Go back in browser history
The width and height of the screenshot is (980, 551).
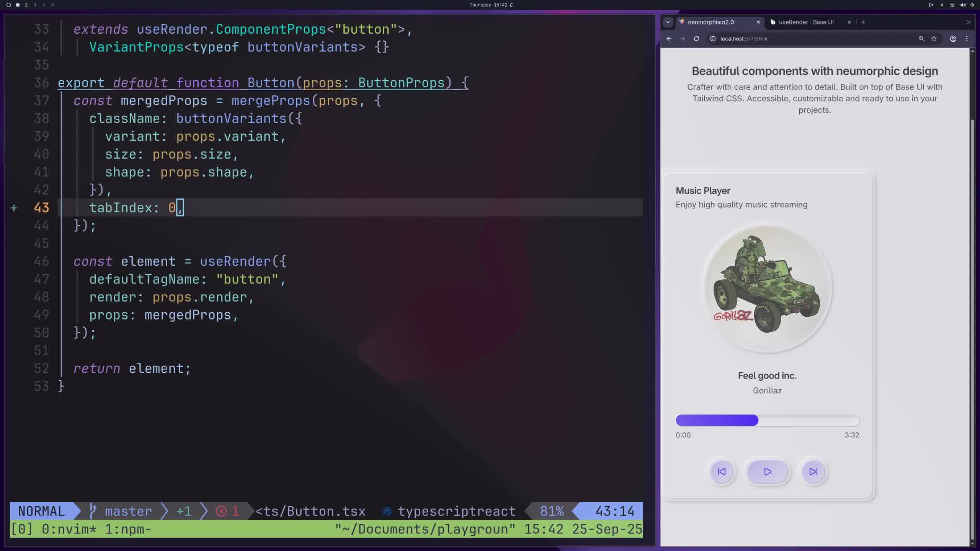(x=669, y=39)
